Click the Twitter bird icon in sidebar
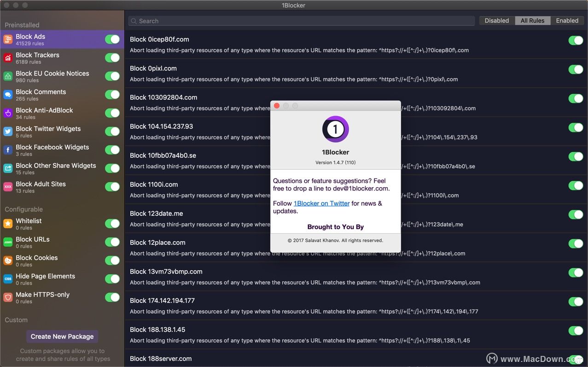588x367 pixels. [8, 131]
